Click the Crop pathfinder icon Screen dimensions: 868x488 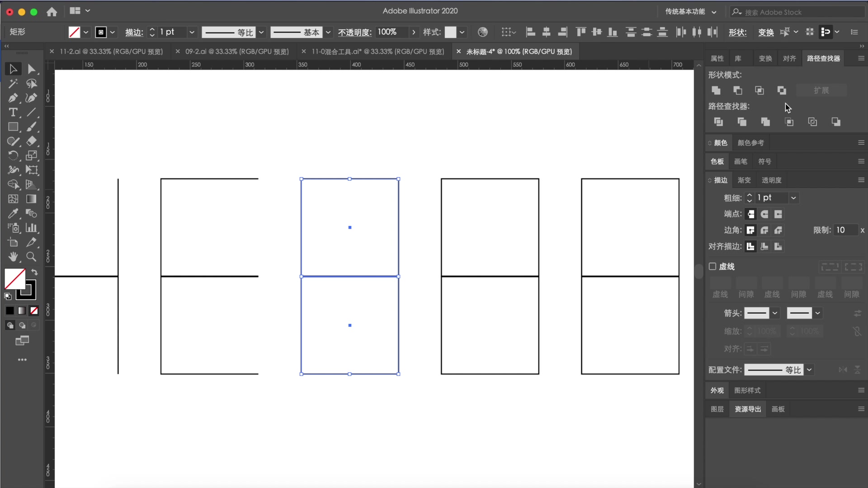click(789, 122)
